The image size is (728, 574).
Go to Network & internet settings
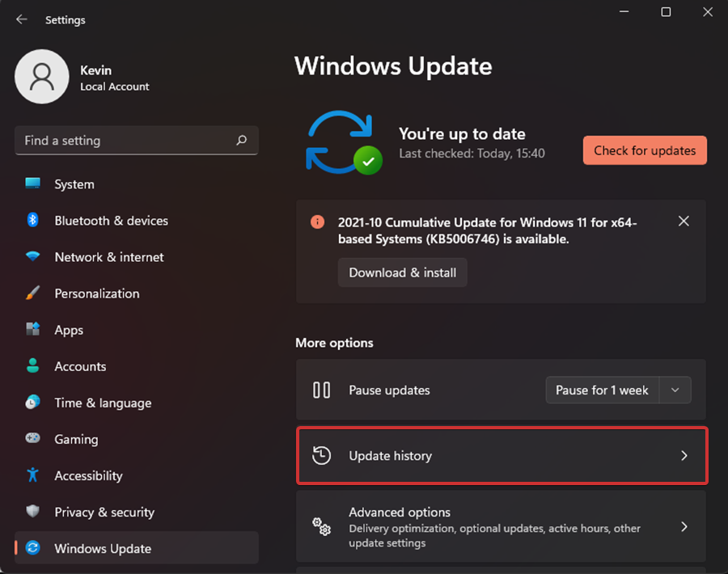tap(109, 257)
